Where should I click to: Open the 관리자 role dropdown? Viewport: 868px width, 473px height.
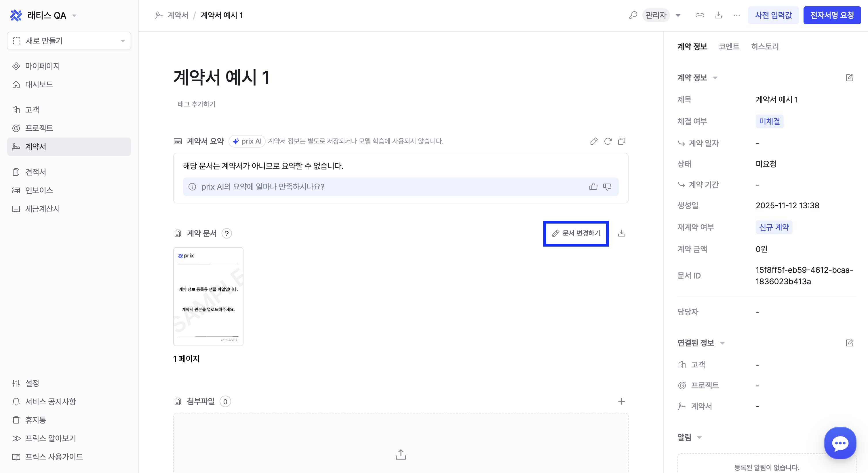point(678,15)
